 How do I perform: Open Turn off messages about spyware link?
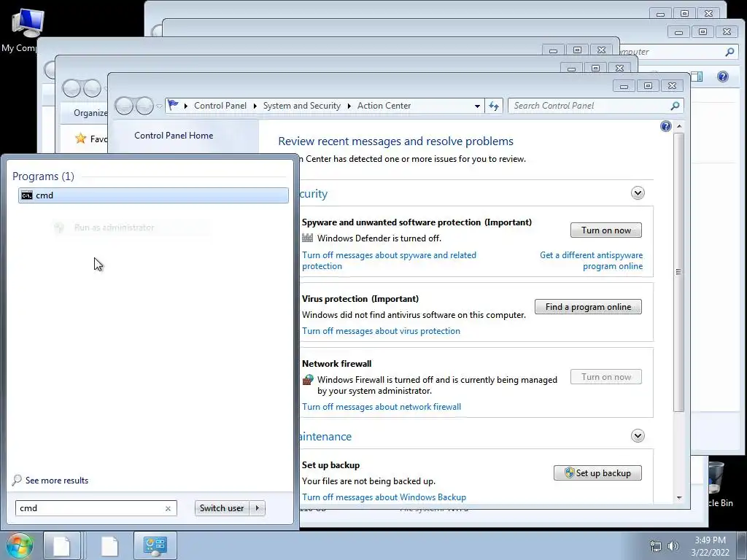coord(389,260)
